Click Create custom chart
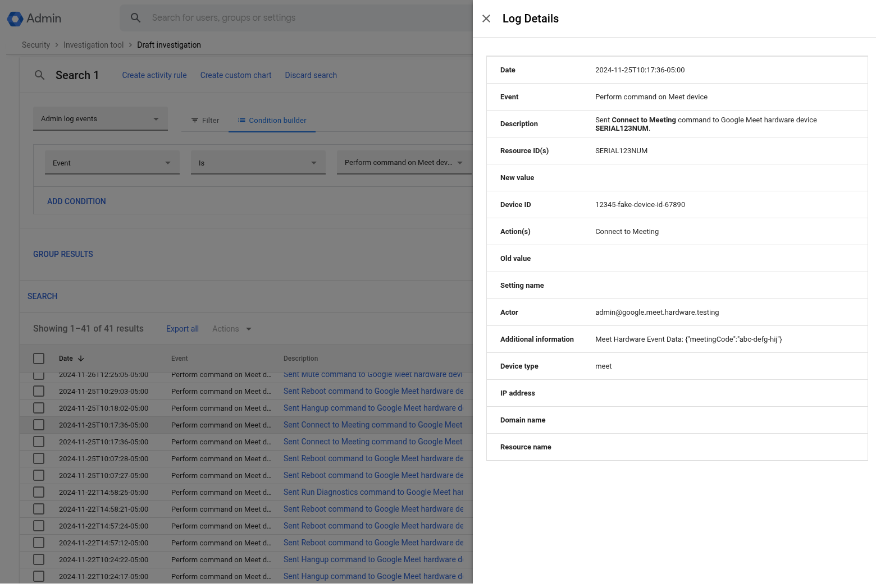This screenshot has width=876, height=588. click(236, 75)
